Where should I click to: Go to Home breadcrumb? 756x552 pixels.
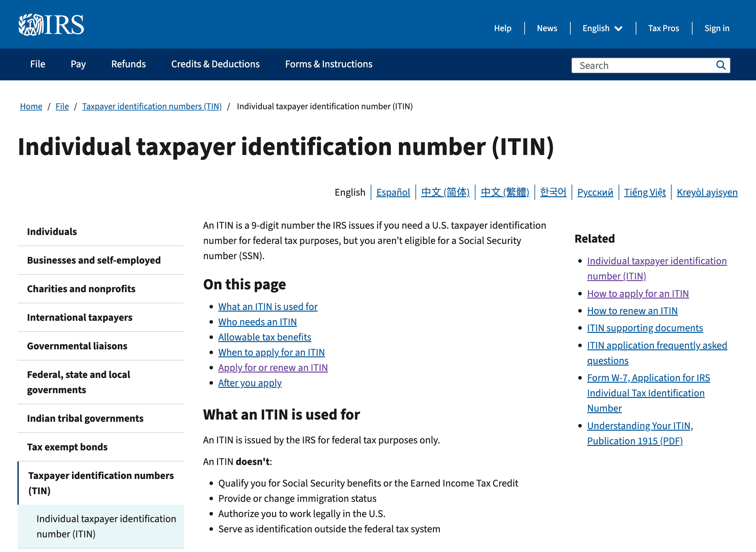pos(31,106)
